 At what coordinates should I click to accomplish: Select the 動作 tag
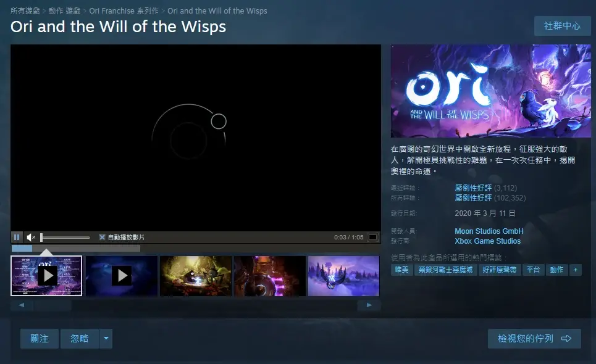[x=557, y=270]
